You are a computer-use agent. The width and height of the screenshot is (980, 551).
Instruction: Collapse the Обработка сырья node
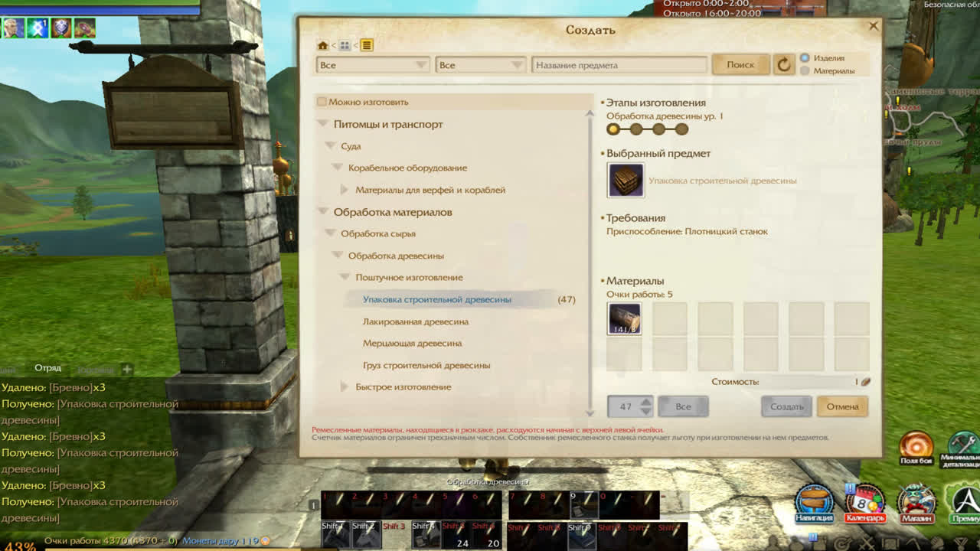[x=330, y=233]
